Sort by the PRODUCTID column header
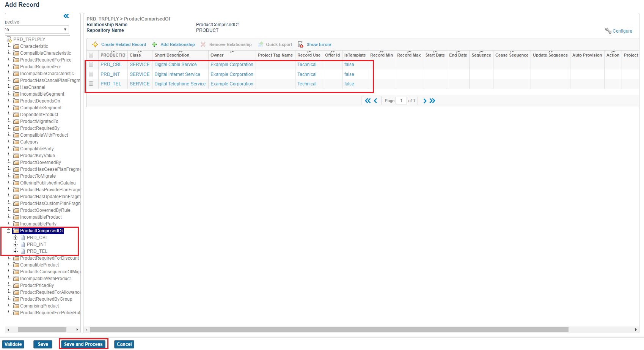 pyautogui.click(x=113, y=55)
